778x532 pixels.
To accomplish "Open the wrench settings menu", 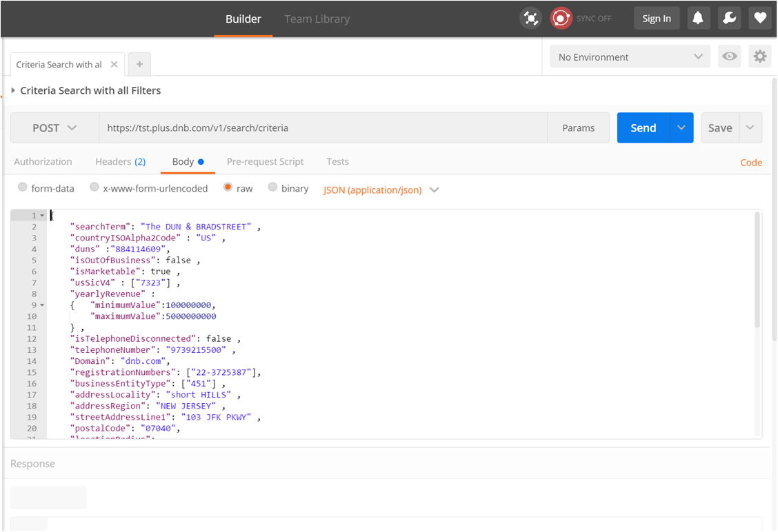I will click(x=730, y=19).
